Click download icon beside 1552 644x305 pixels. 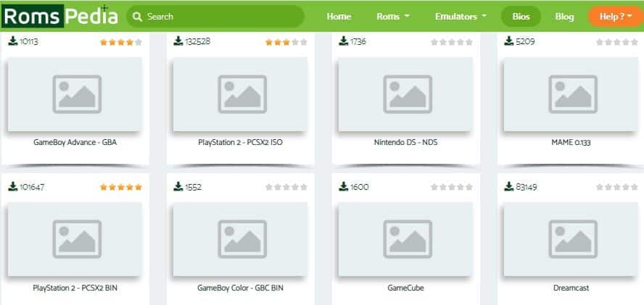click(178, 187)
